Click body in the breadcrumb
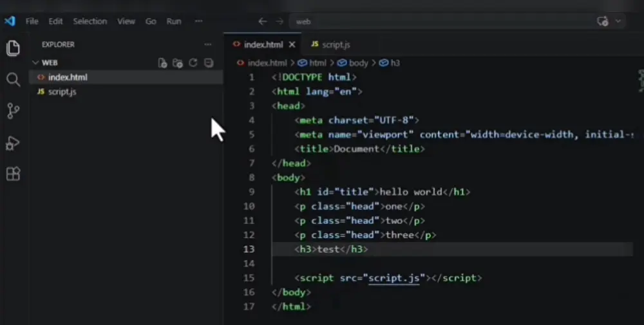 (x=358, y=63)
